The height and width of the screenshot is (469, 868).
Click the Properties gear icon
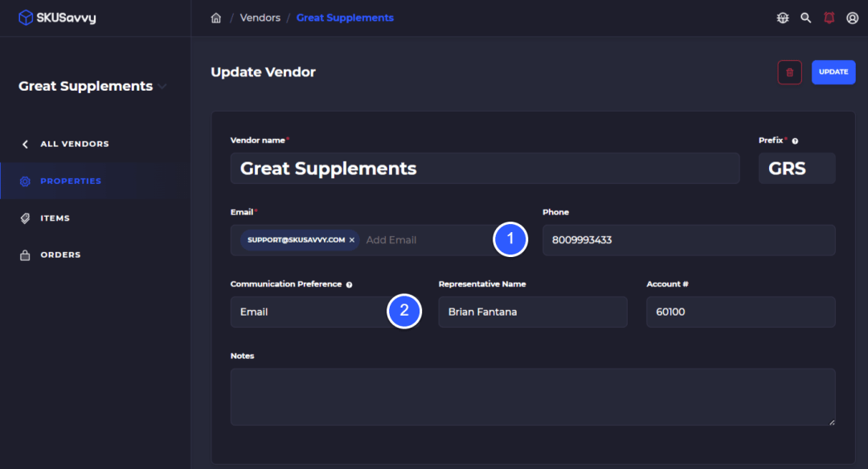pyautogui.click(x=25, y=181)
